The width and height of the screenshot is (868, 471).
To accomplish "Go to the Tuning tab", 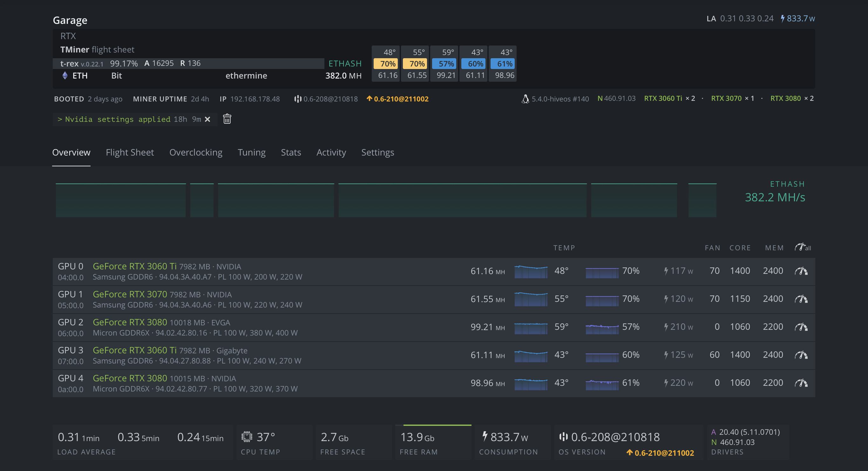I will pyautogui.click(x=251, y=153).
